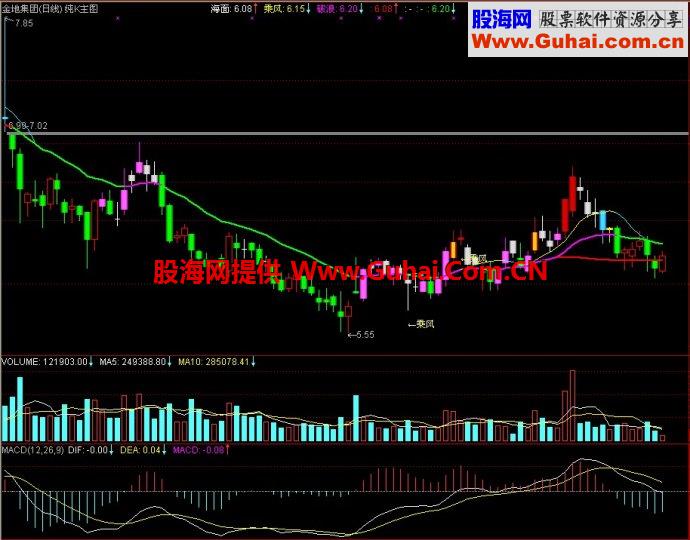Select the MA5: 249388.80 volume average
This screenshot has height=540, width=690.
click(x=135, y=362)
